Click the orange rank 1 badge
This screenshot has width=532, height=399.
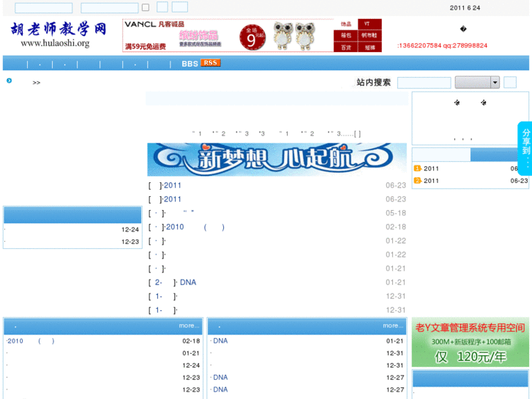tap(417, 168)
